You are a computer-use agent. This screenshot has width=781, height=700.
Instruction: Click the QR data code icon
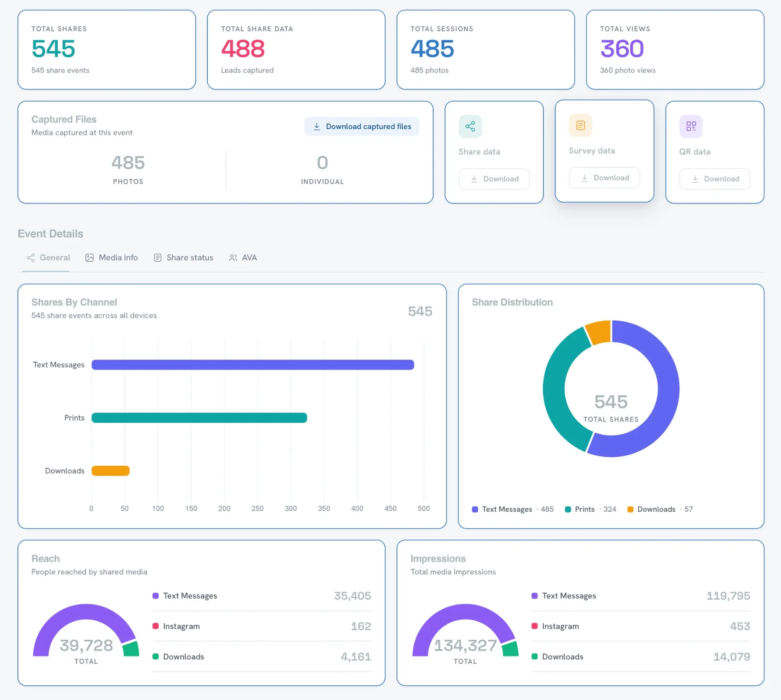coord(691,126)
